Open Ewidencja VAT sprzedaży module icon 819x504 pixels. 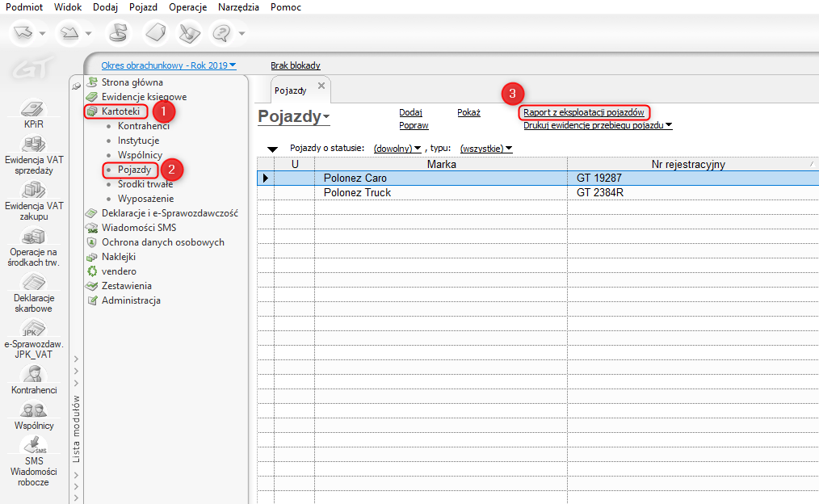click(x=33, y=144)
